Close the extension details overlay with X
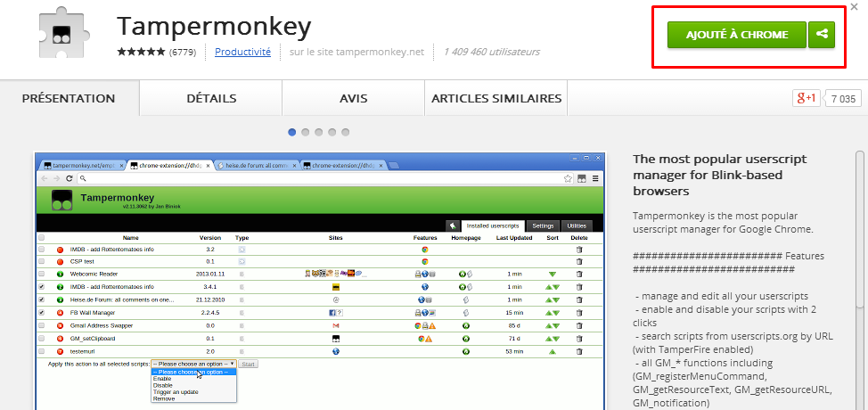Screen dimensions: 868x410 coord(856,6)
